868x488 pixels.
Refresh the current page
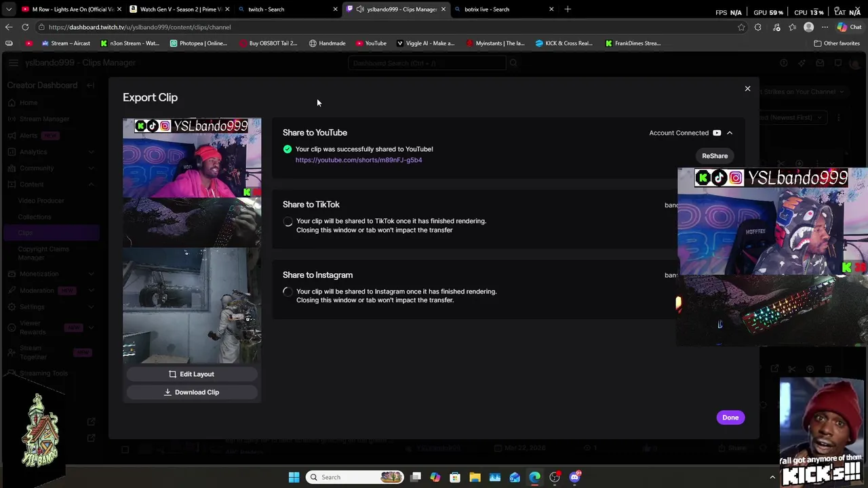coord(25,27)
